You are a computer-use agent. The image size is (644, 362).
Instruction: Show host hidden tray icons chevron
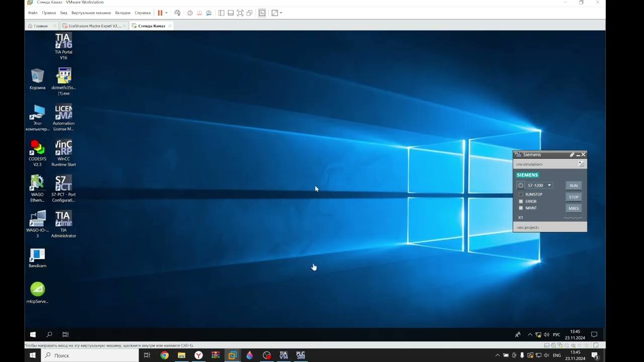(498, 355)
